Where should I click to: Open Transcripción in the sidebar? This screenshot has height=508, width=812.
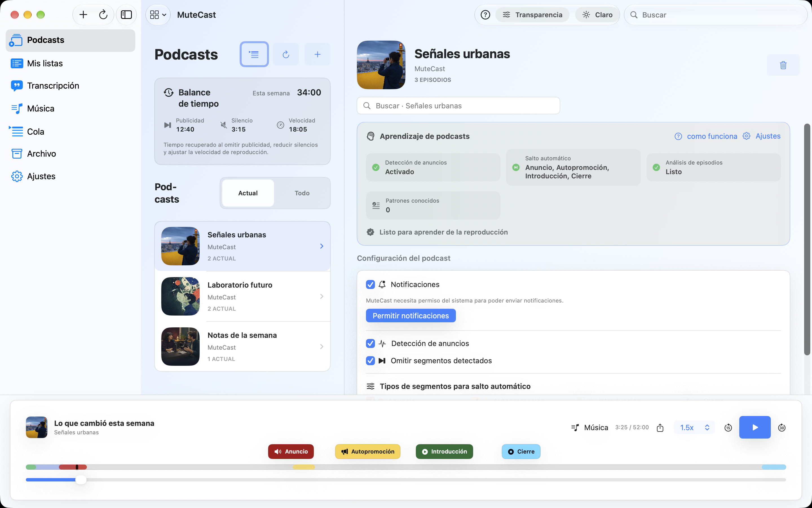(x=70, y=86)
